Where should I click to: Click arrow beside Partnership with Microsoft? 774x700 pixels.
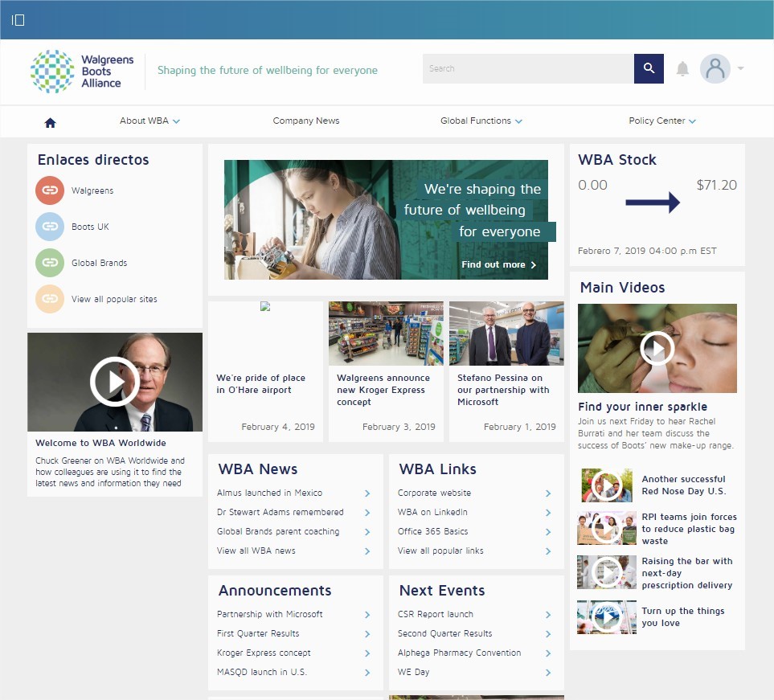[367, 615]
